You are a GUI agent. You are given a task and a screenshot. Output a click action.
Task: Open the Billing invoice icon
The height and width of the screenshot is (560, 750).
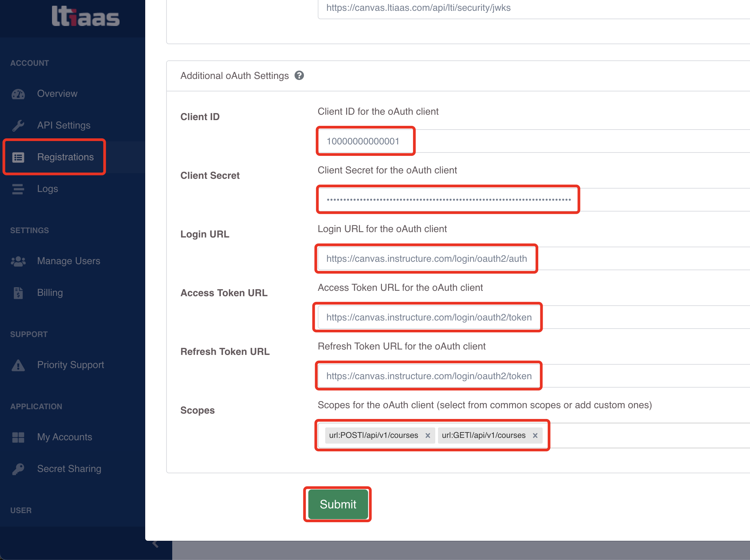click(x=18, y=292)
